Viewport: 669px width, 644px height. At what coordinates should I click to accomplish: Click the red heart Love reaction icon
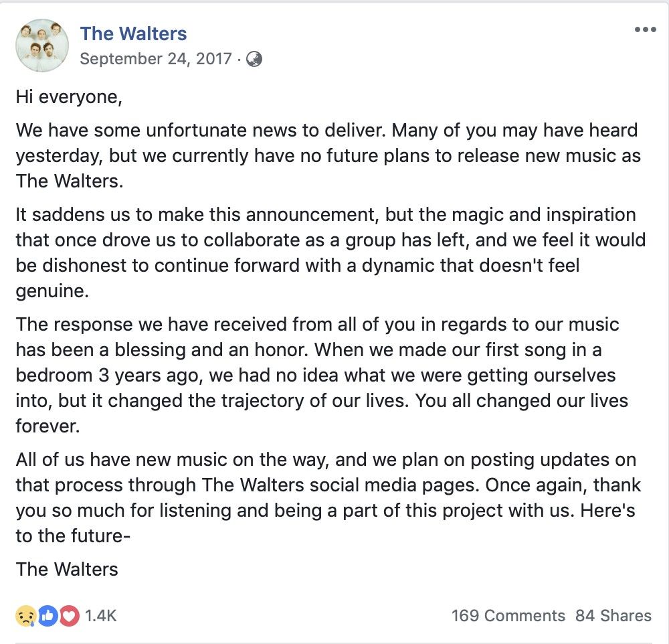coord(69,616)
